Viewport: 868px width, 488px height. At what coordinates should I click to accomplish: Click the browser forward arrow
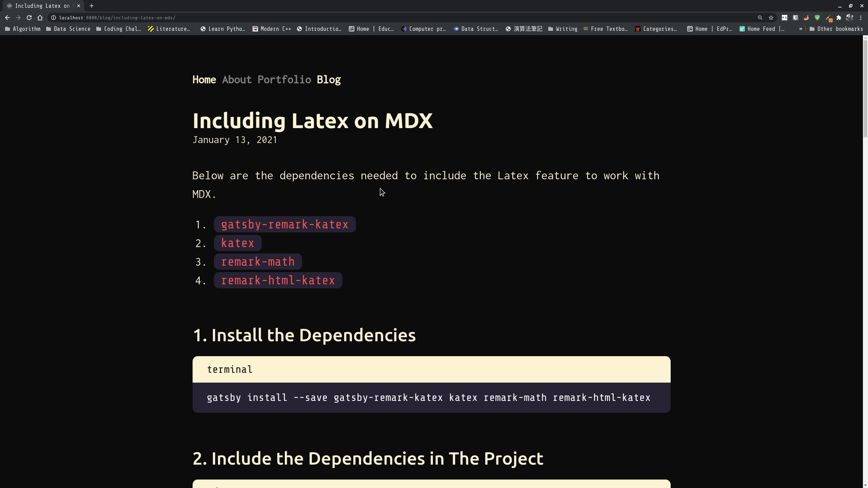[x=18, y=18]
